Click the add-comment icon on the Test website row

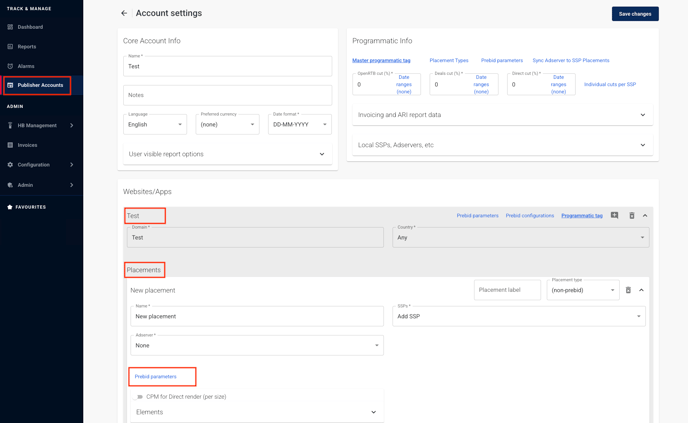615,215
